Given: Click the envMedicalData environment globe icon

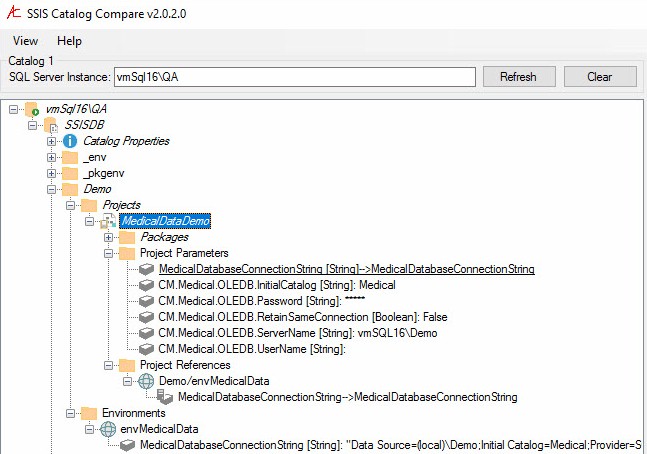Looking at the screenshot, I should coord(108,429).
